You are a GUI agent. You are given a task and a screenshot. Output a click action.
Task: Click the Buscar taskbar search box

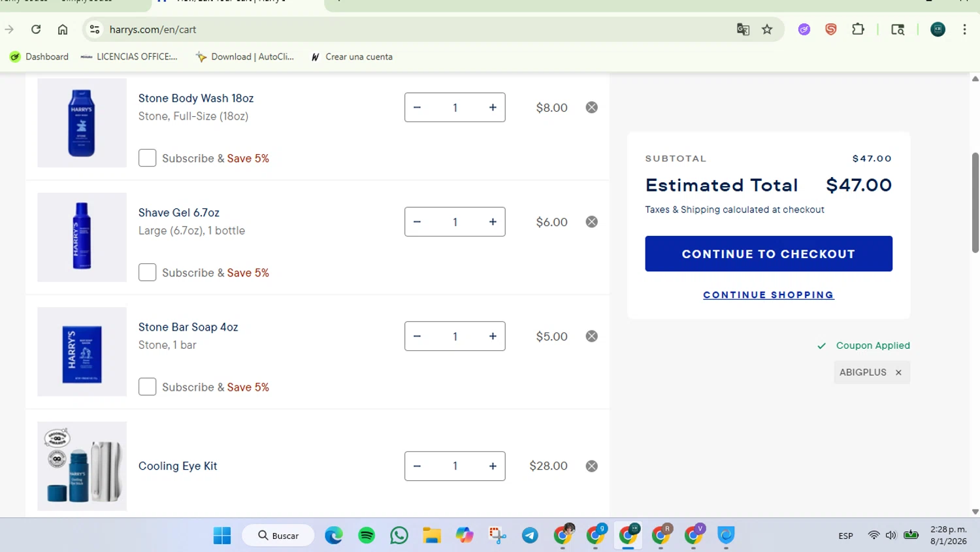click(278, 536)
